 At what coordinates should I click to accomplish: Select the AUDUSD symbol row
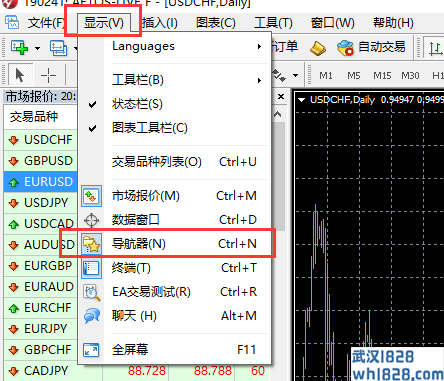point(40,245)
